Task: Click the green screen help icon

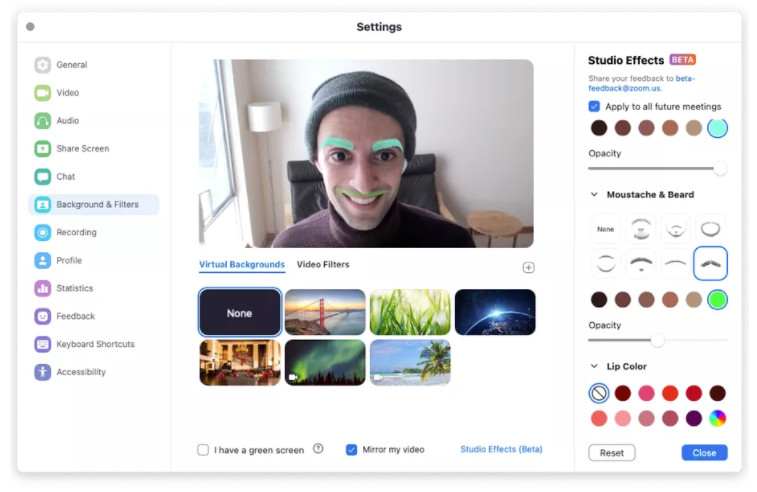Action: pyautogui.click(x=318, y=449)
